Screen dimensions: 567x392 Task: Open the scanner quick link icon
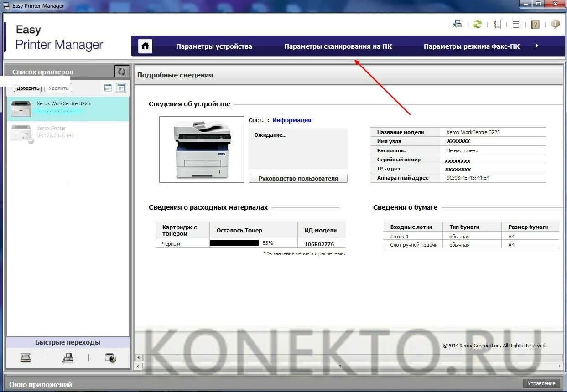(26, 358)
